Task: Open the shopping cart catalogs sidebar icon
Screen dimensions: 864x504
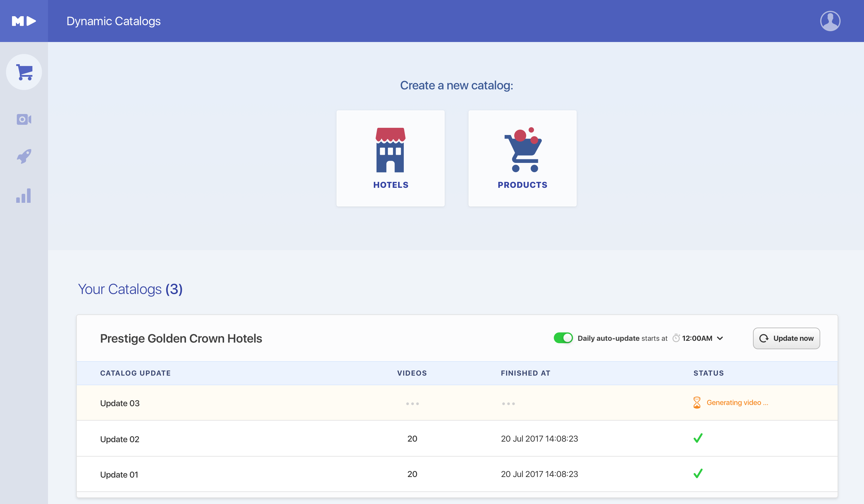Action: 24,72
